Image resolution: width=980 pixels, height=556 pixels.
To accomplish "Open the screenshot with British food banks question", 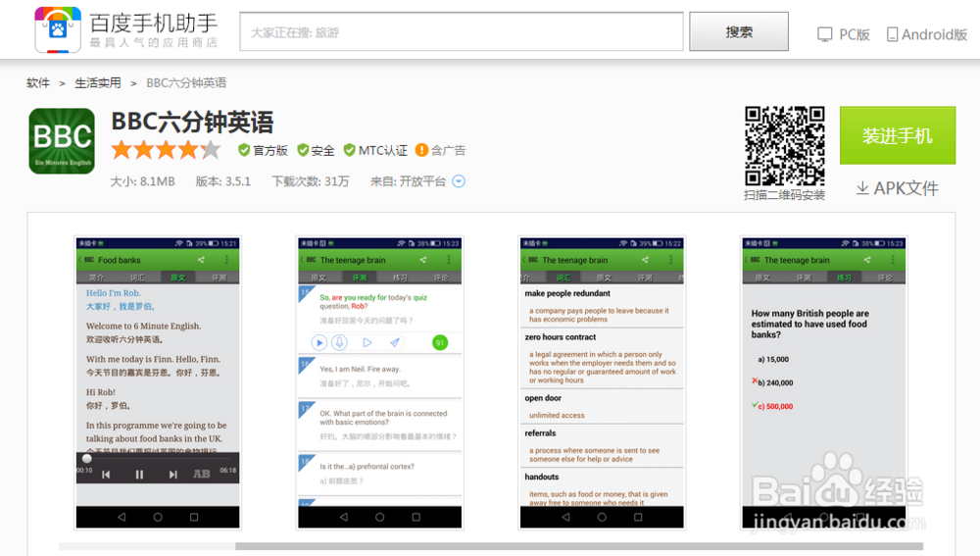I will 824,382.
